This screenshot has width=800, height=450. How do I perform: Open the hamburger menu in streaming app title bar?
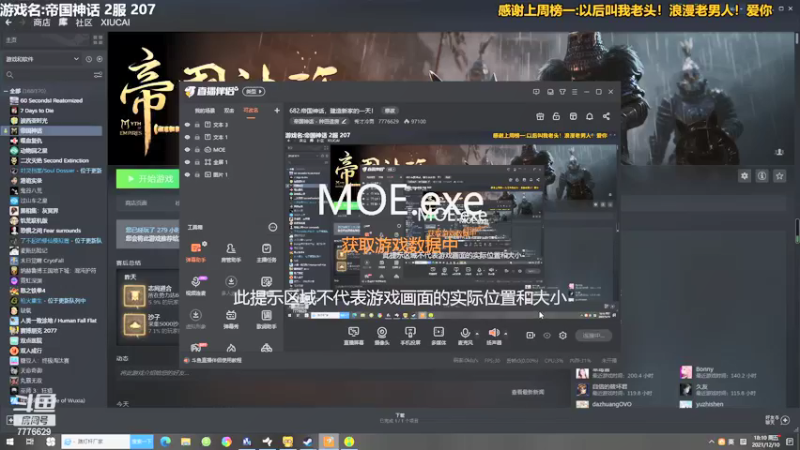[x=574, y=92]
